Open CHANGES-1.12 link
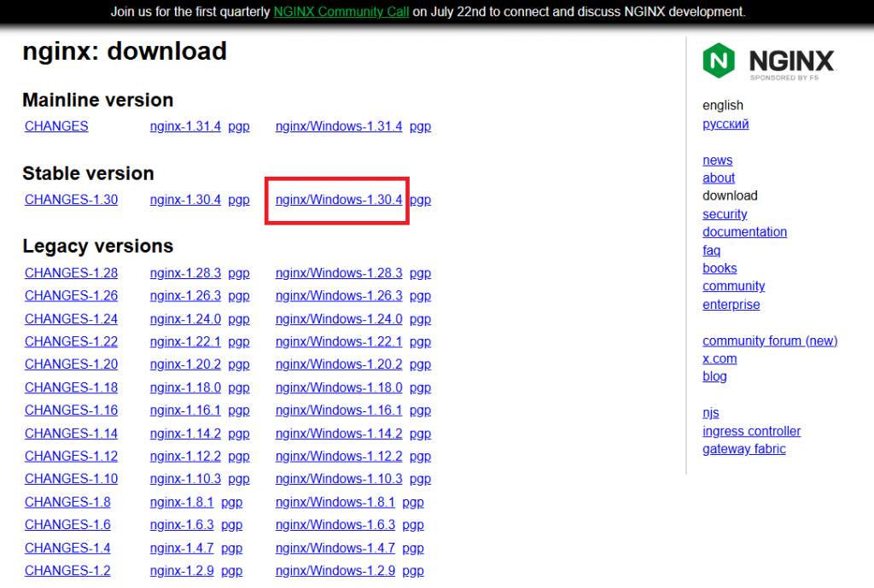The width and height of the screenshot is (874, 588). 71,456
